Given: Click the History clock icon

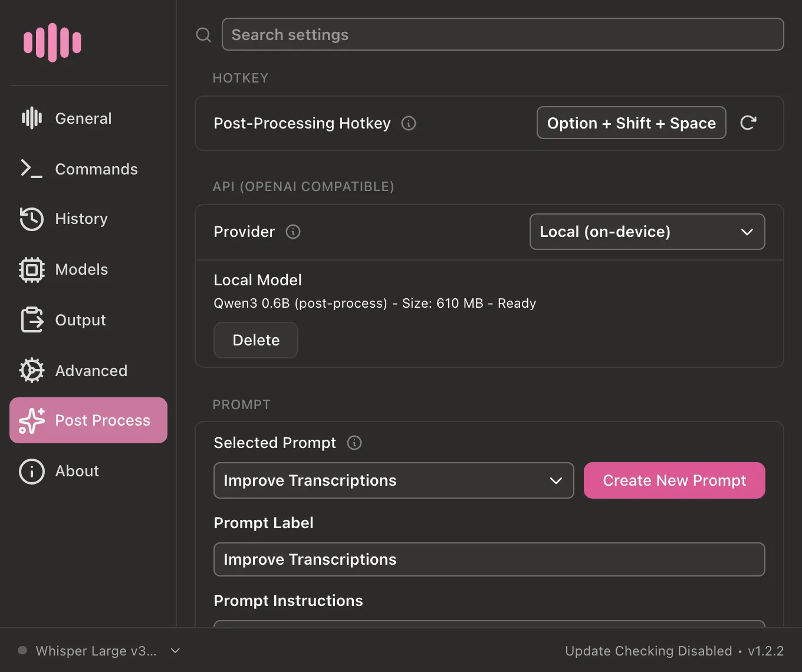Looking at the screenshot, I should 32,219.
